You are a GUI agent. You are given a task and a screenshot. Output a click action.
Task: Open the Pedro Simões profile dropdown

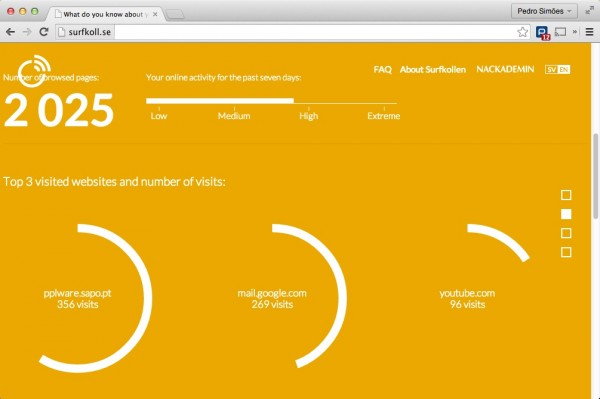tap(544, 11)
